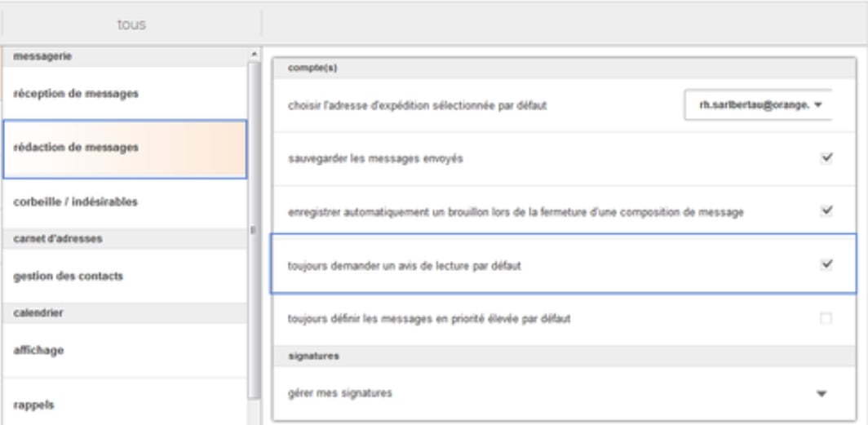Screen dimensions: 868x425
Task: Click the sidebar vertical scrollbar thumb
Action: pyautogui.click(x=253, y=228)
